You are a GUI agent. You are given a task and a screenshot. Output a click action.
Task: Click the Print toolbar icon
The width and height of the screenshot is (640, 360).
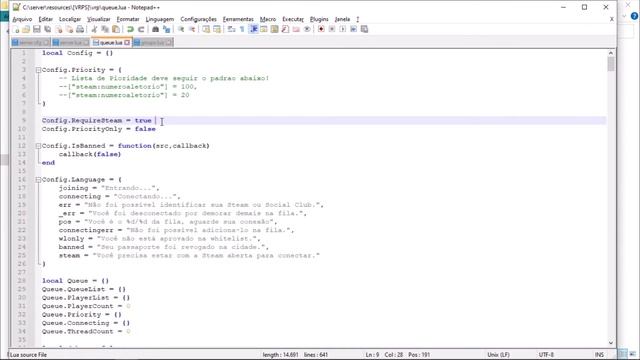80,29
